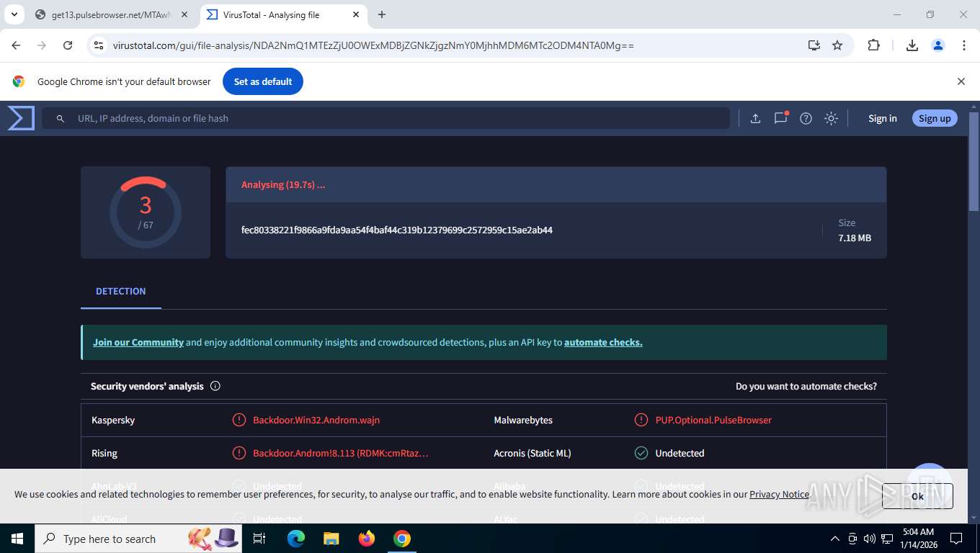Click the Malwarebytes vendor name
The height and width of the screenshot is (553, 980).
[x=523, y=420]
